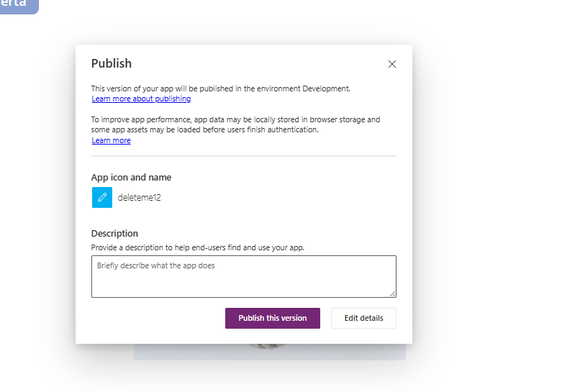580x392 pixels.
Task: Close the Publish dialog with the X
Action: click(x=392, y=64)
